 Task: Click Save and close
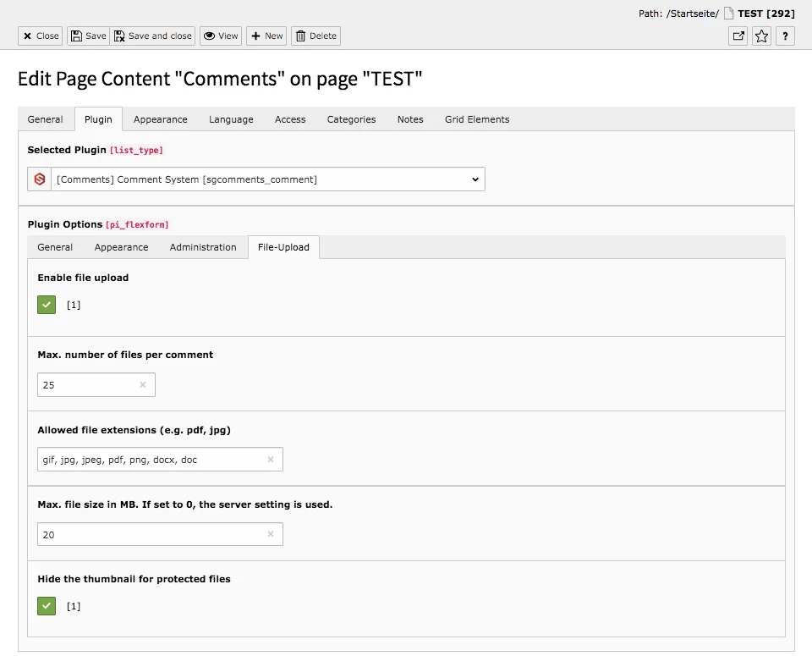(x=152, y=36)
